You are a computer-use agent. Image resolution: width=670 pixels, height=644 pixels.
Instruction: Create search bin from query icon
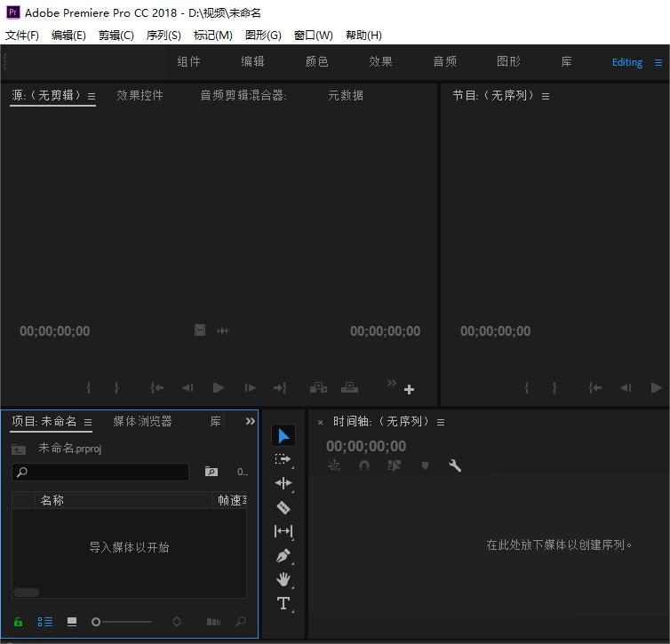(x=211, y=472)
